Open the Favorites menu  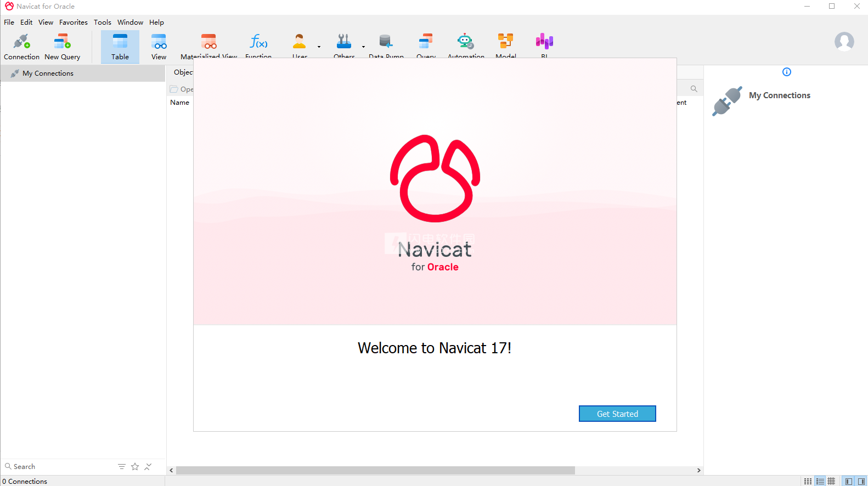(73, 22)
